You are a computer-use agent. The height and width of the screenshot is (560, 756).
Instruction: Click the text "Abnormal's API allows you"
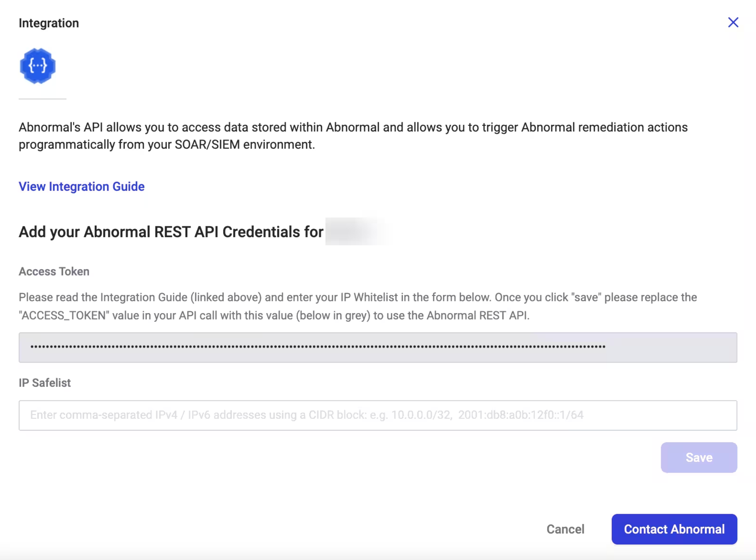click(81, 127)
